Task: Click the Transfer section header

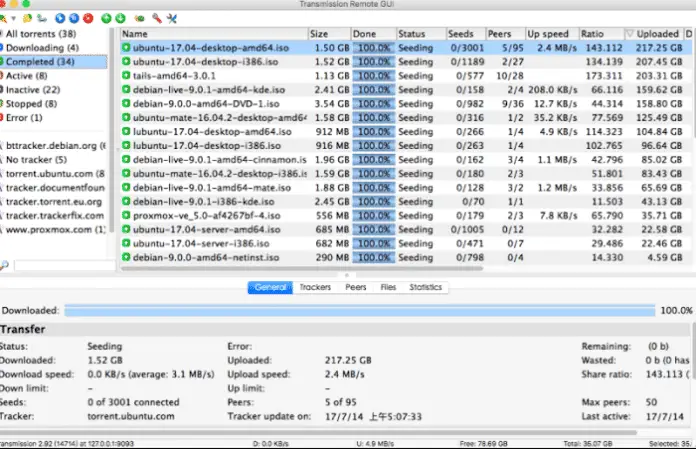Action: [344, 329]
